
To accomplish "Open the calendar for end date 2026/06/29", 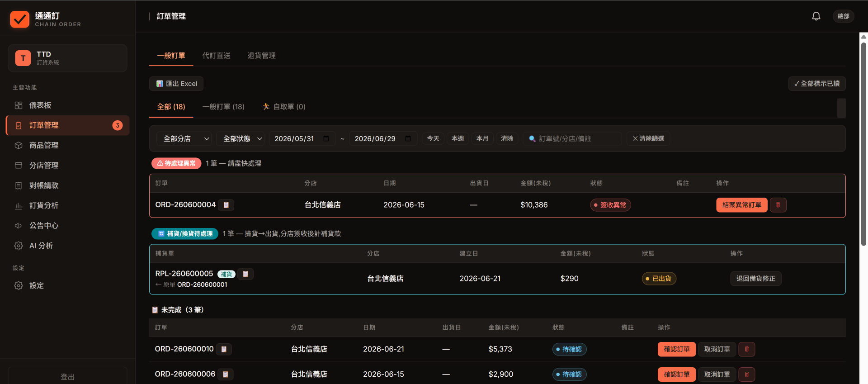I will pos(408,138).
